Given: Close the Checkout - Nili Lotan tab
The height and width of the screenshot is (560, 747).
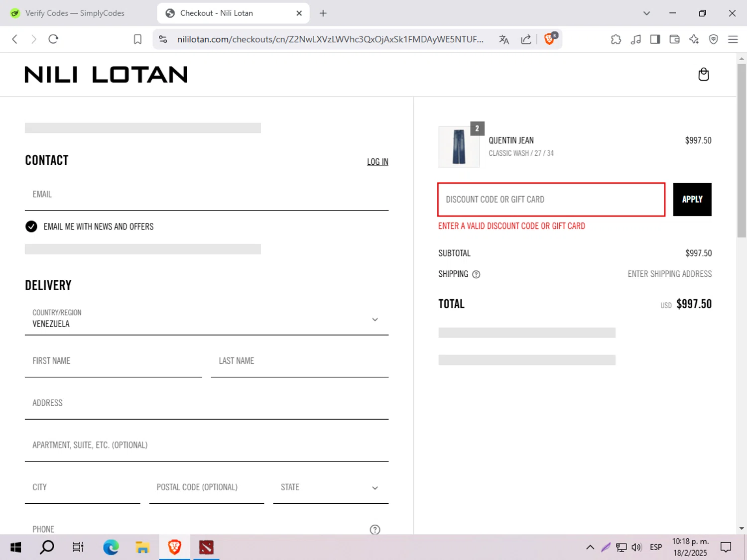Looking at the screenshot, I should pos(299,13).
